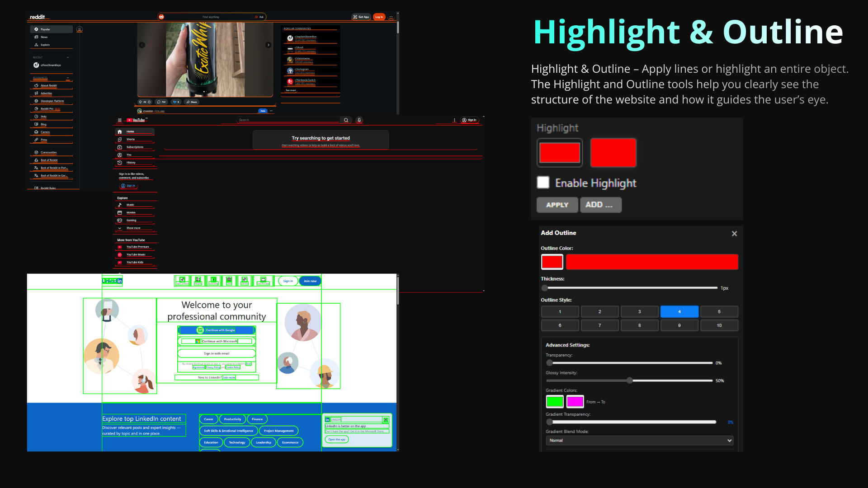Expand Show more in YouTube's Explore section
Screen dimensions: 868x488
(119, 228)
